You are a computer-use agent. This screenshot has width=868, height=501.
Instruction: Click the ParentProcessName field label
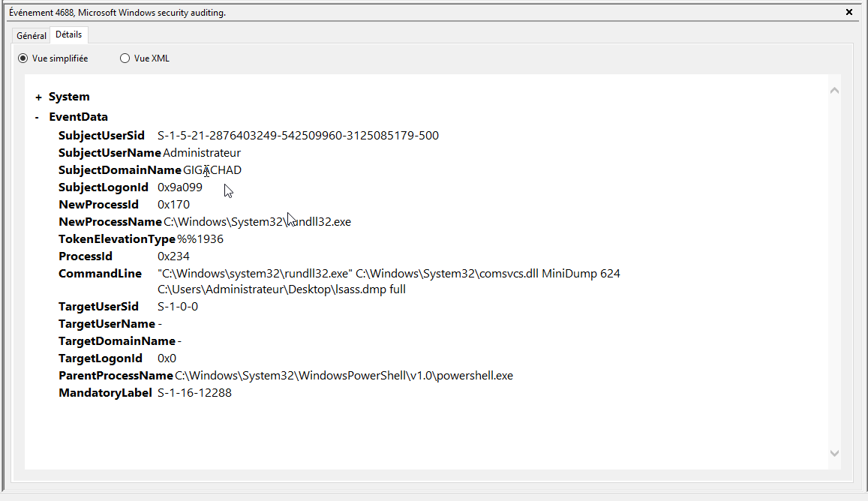[116, 375]
